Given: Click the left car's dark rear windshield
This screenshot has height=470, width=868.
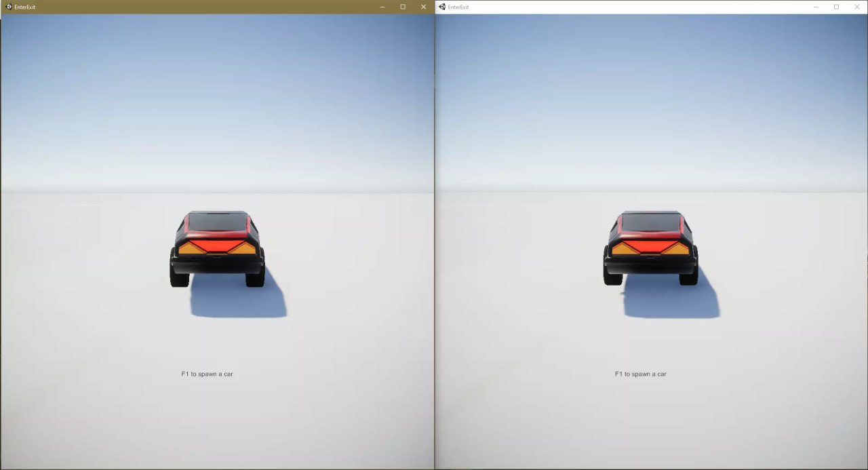Looking at the screenshot, I should [x=217, y=222].
